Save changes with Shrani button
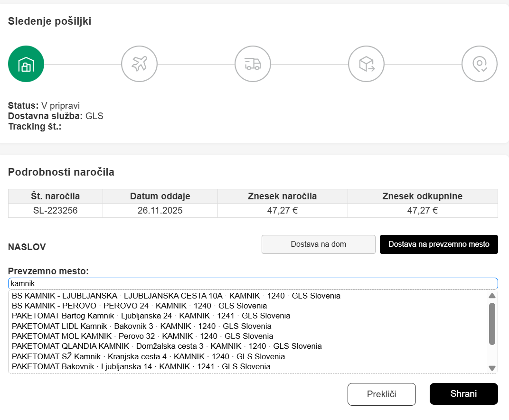The width and height of the screenshot is (509, 420). [x=463, y=394]
